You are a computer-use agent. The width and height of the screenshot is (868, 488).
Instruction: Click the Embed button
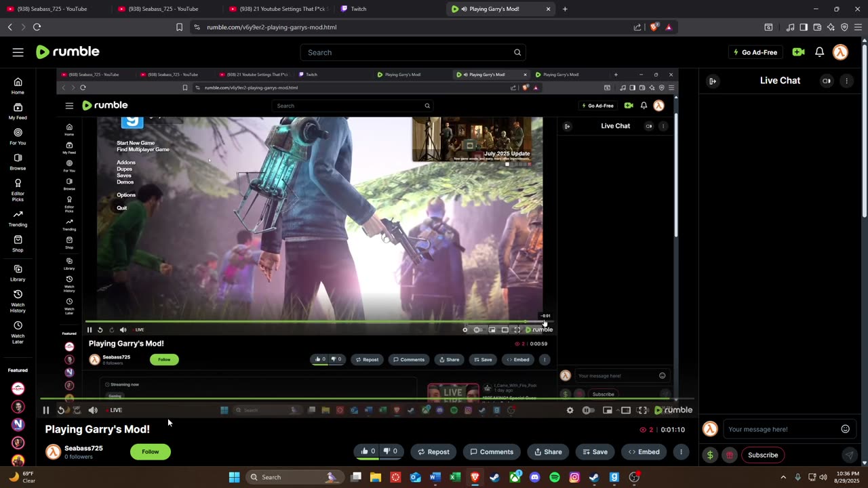click(644, 451)
